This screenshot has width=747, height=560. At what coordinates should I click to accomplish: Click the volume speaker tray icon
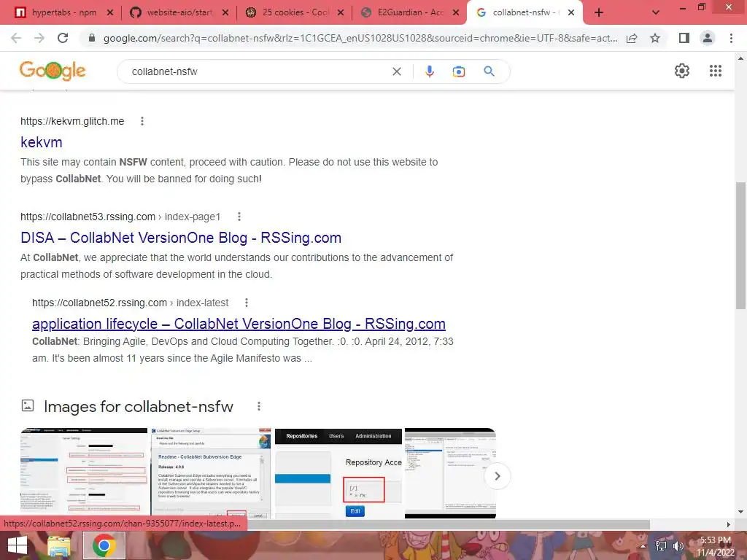point(678,545)
